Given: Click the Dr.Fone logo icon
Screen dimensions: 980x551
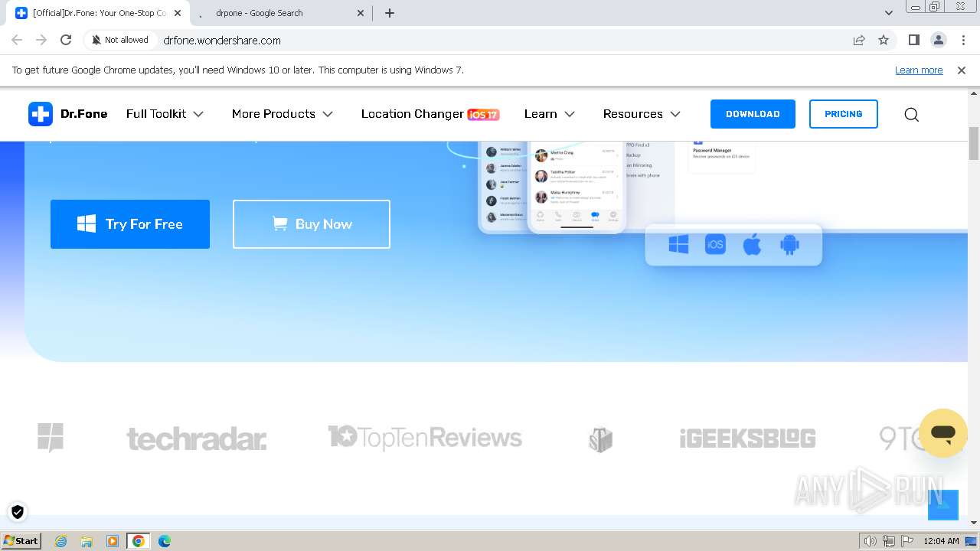Looking at the screenshot, I should pos(41,114).
